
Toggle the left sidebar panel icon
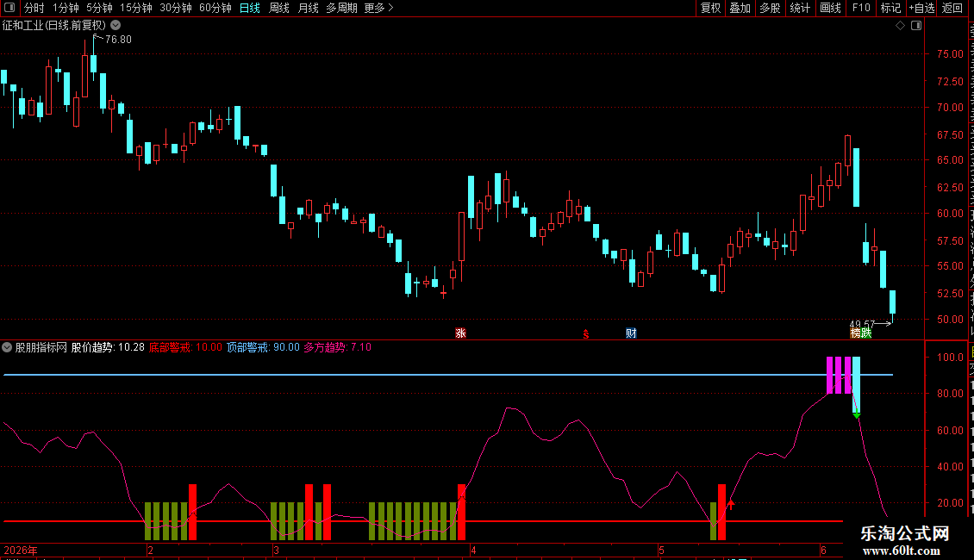click(9, 8)
